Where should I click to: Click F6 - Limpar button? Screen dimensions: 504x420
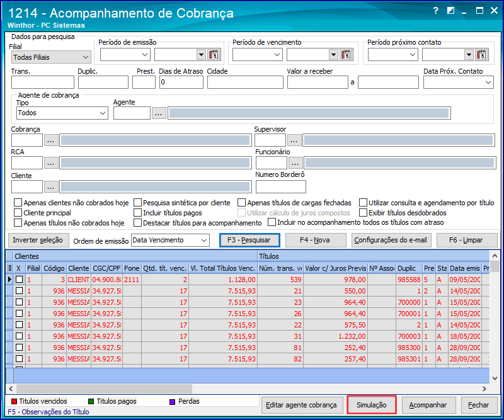point(467,240)
